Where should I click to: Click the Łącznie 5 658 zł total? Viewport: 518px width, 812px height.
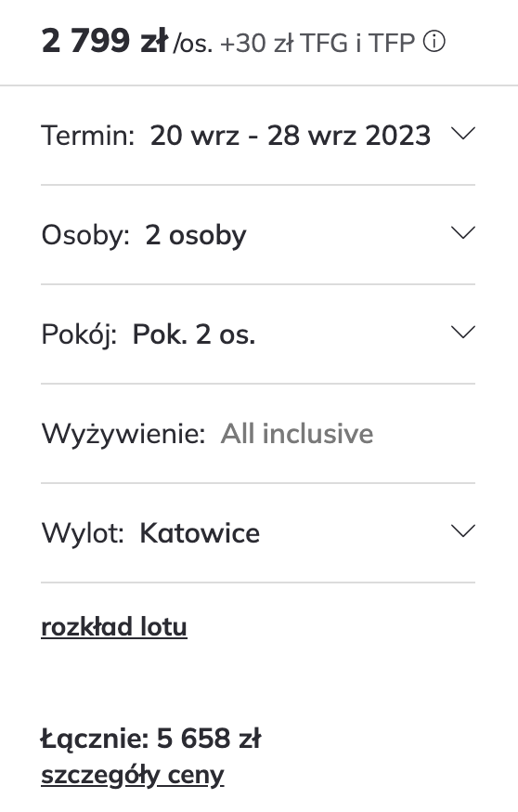[x=151, y=739]
